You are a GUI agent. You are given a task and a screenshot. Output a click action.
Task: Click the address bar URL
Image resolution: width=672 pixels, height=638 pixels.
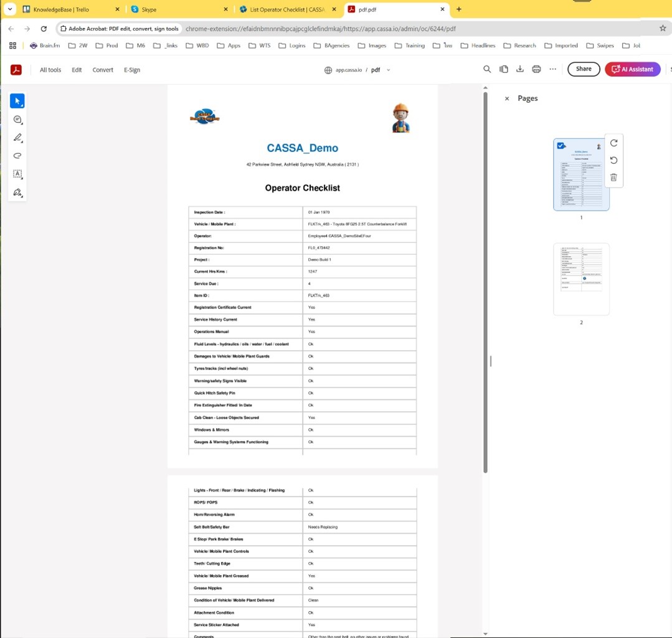click(321, 29)
